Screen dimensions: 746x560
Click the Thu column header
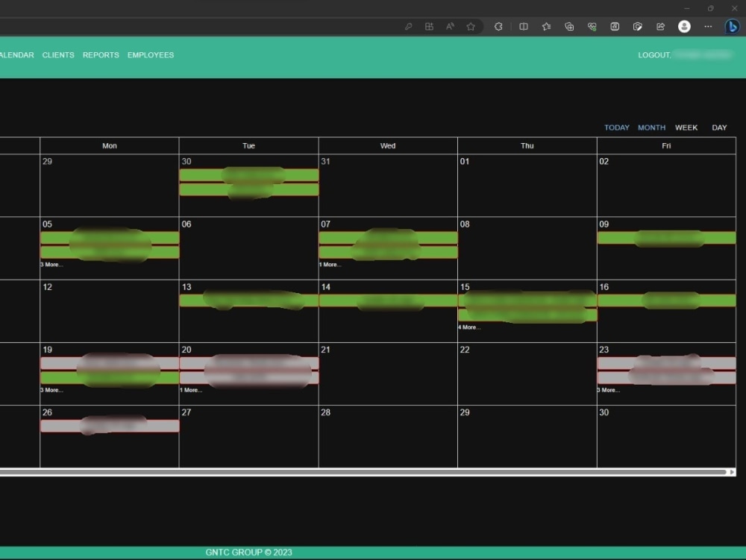[x=527, y=146]
